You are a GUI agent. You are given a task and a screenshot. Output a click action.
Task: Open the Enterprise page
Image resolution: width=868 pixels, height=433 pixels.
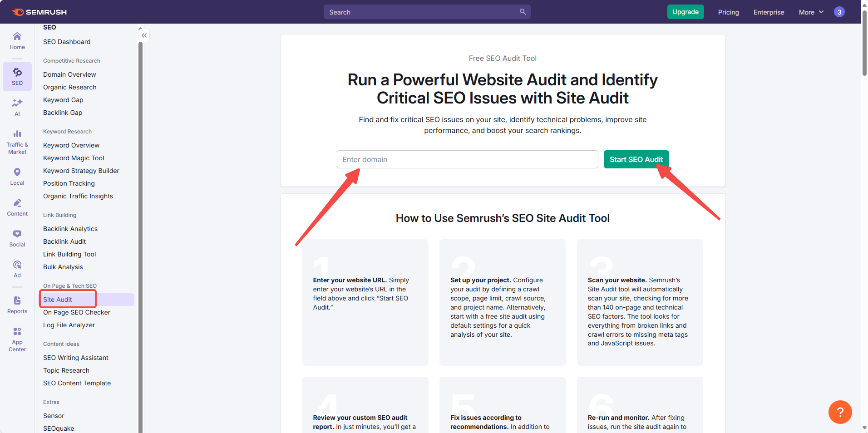coord(769,12)
